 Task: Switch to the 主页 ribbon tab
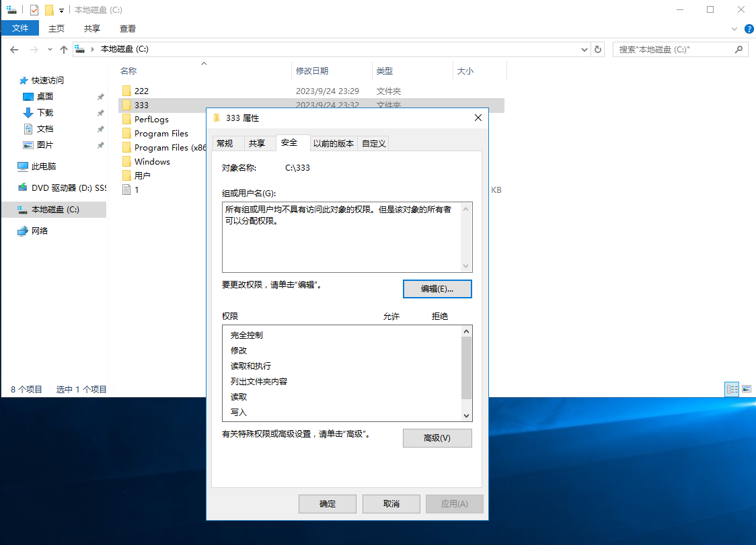coord(56,28)
